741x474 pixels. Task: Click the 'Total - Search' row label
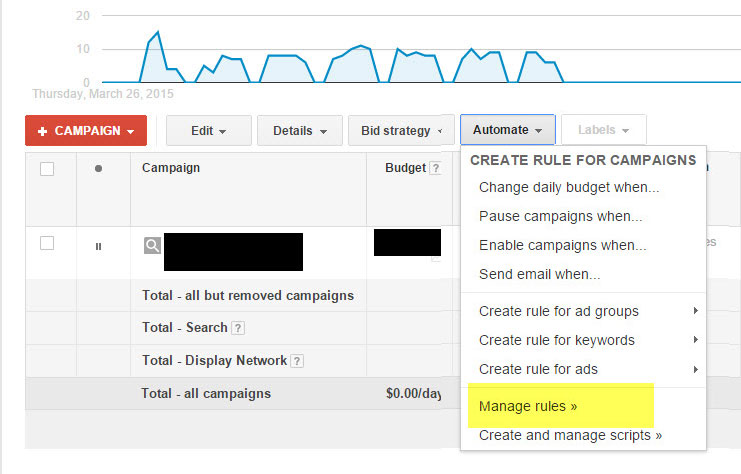185,327
